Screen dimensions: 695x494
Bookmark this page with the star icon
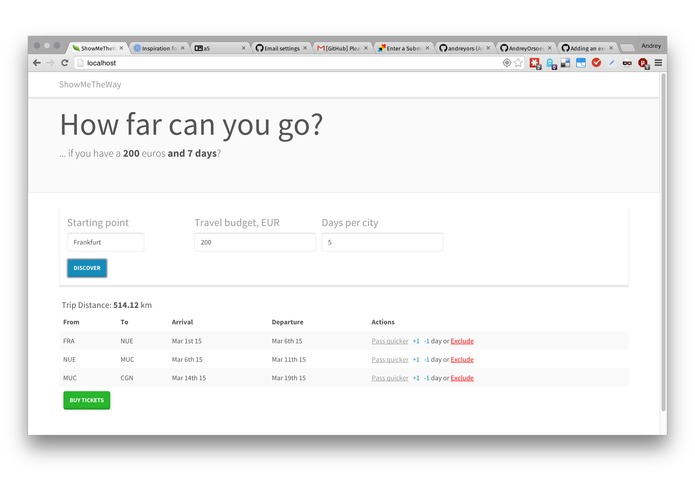pyautogui.click(x=518, y=63)
